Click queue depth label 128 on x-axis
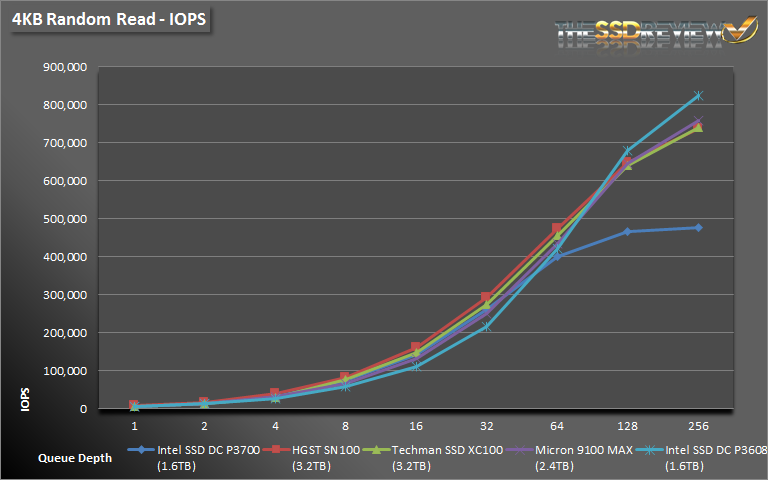This screenshot has height=480, width=768. click(x=627, y=426)
